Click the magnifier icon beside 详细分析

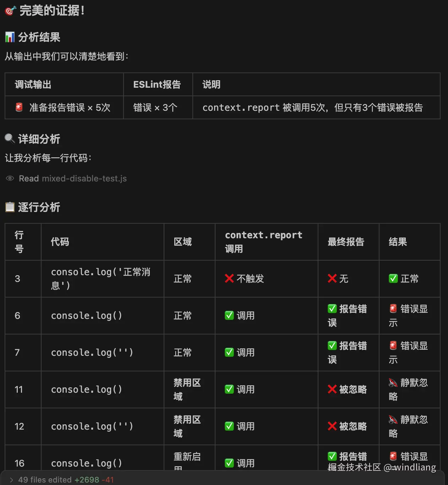(10, 138)
